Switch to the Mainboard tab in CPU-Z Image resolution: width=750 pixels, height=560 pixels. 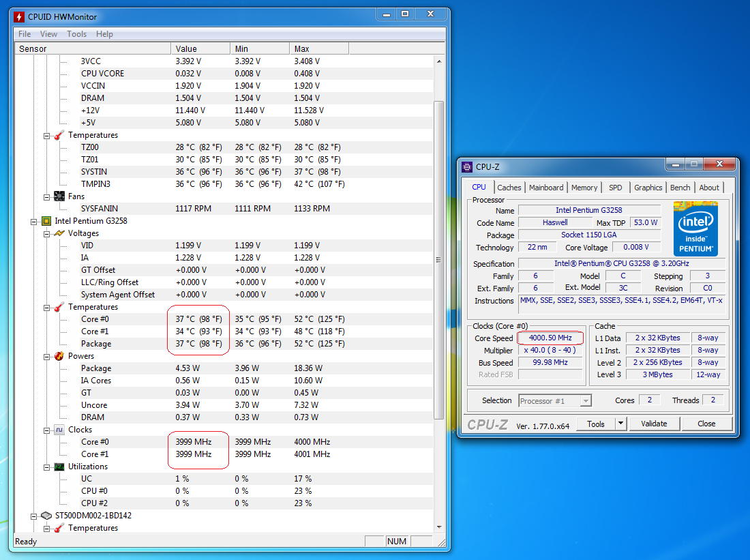click(x=546, y=188)
